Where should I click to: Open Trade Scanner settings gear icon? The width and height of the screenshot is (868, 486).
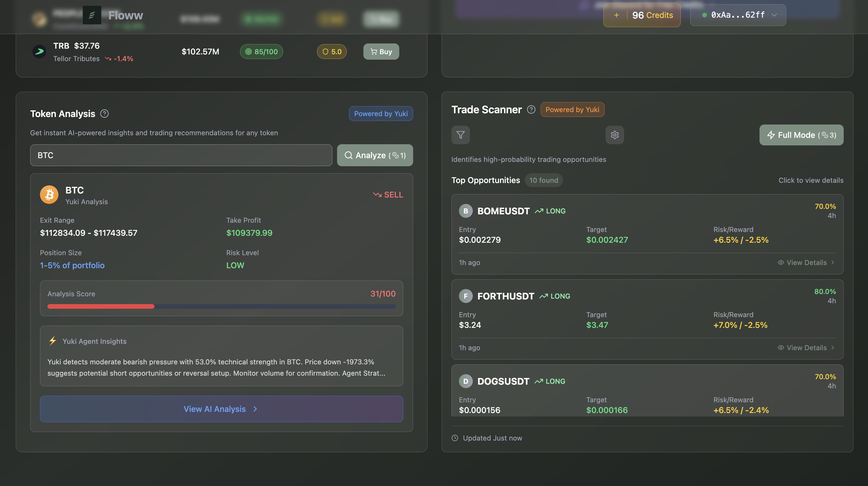615,135
